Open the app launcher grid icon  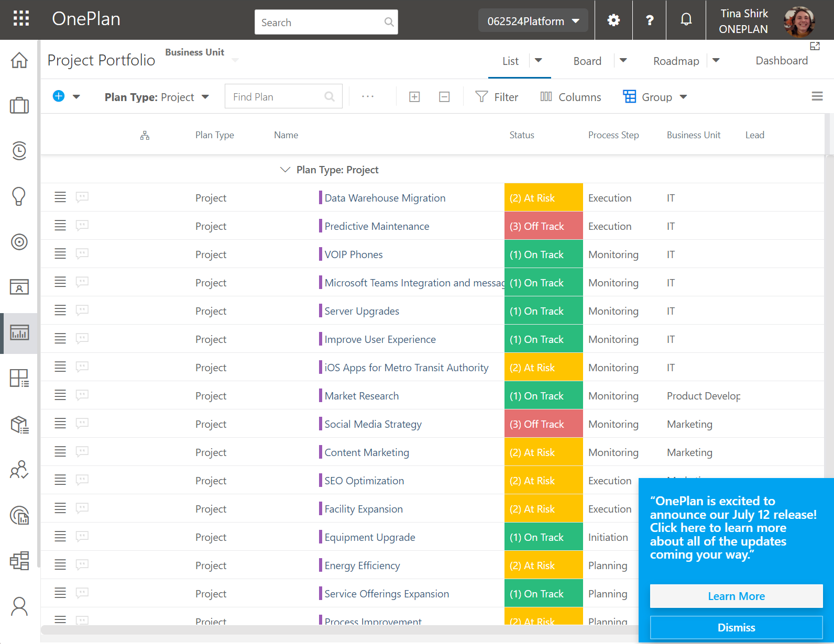click(x=21, y=19)
